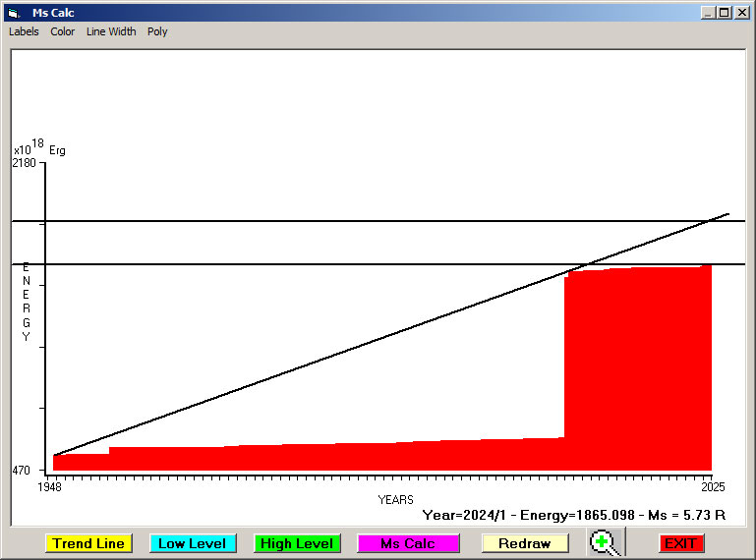Click the Ms Calc title bar app icon
756x560 pixels.
[13, 13]
